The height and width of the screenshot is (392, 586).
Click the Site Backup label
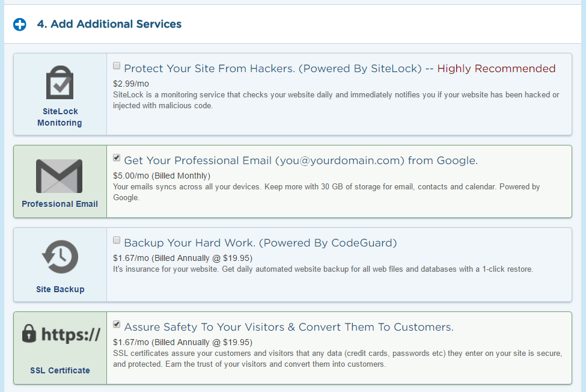(x=60, y=289)
